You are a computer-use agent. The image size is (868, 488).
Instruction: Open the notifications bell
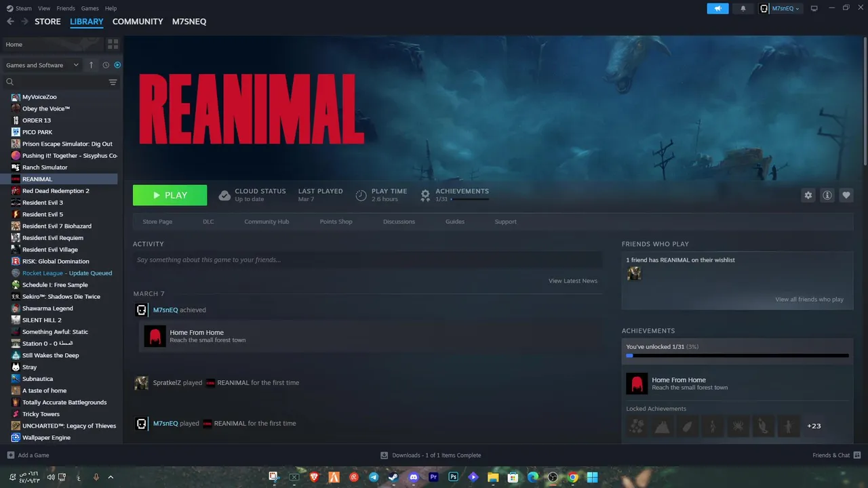743,8
